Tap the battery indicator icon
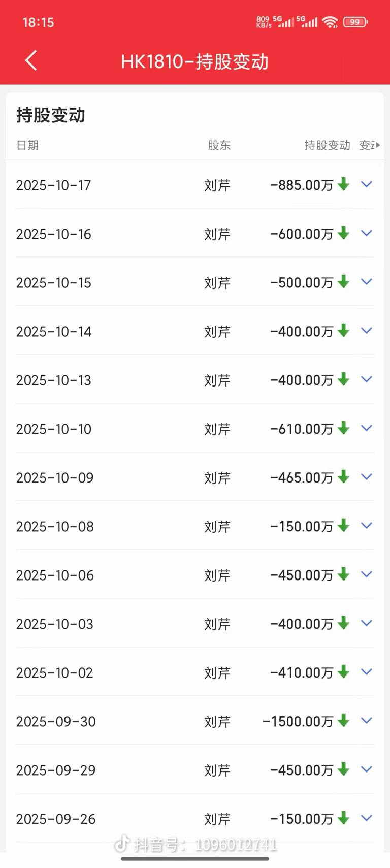 (x=355, y=22)
